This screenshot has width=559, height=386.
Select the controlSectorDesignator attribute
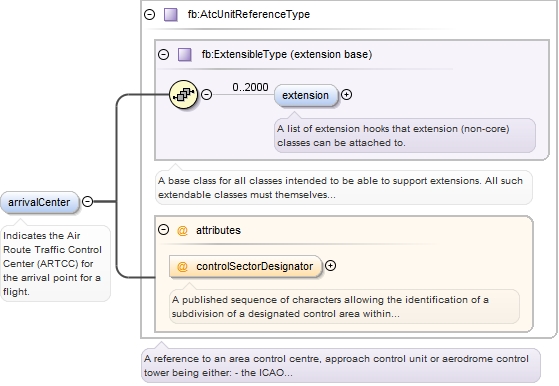coord(245,267)
